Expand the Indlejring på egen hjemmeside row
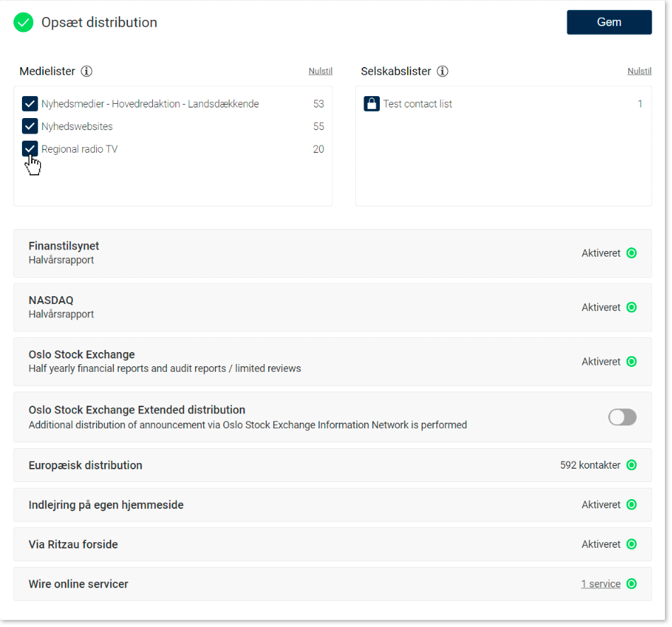This screenshot has height=627, width=672. tap(283, 505)
